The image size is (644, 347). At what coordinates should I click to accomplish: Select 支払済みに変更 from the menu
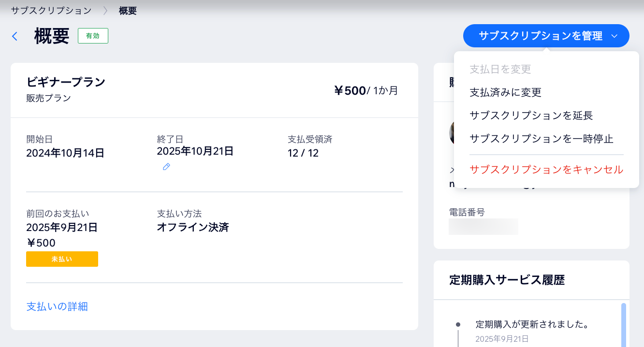505,92
